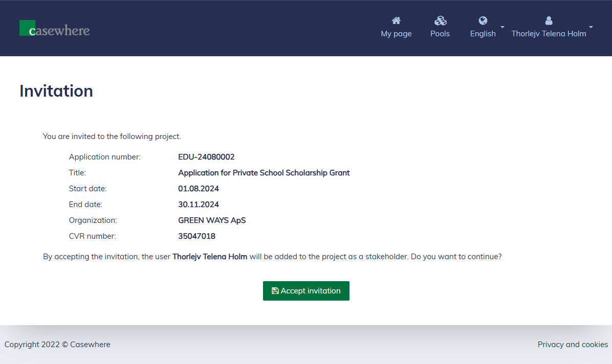Click the application number EDU-24080002

click(206, 157)
